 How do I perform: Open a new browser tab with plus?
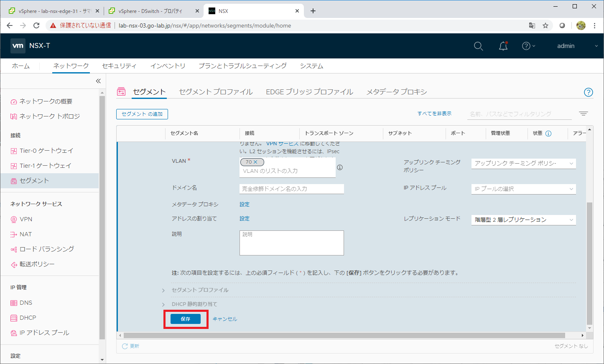coord(313,11)
